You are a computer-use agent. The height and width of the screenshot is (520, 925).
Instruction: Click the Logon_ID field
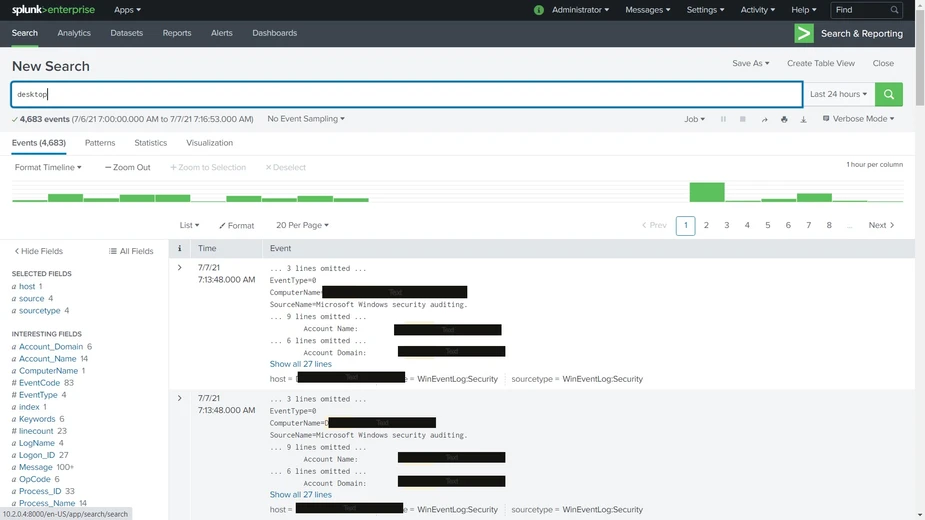click(x=37, y=455)
